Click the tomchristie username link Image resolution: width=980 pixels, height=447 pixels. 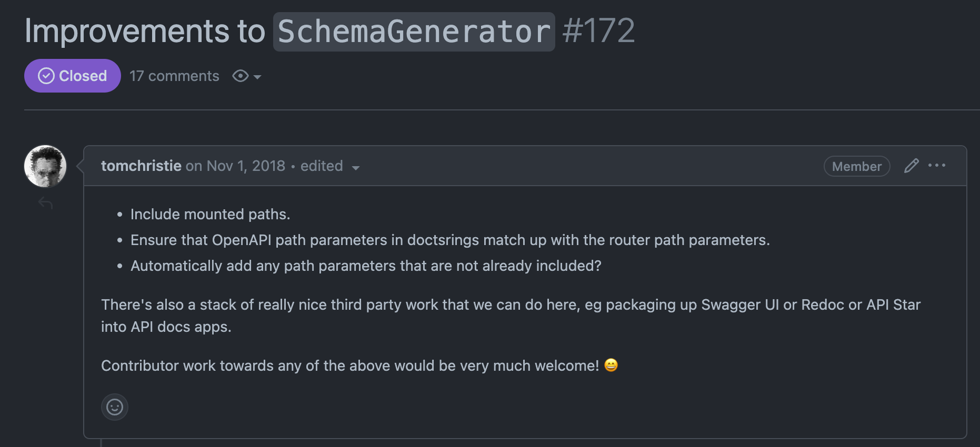[141, 166]
